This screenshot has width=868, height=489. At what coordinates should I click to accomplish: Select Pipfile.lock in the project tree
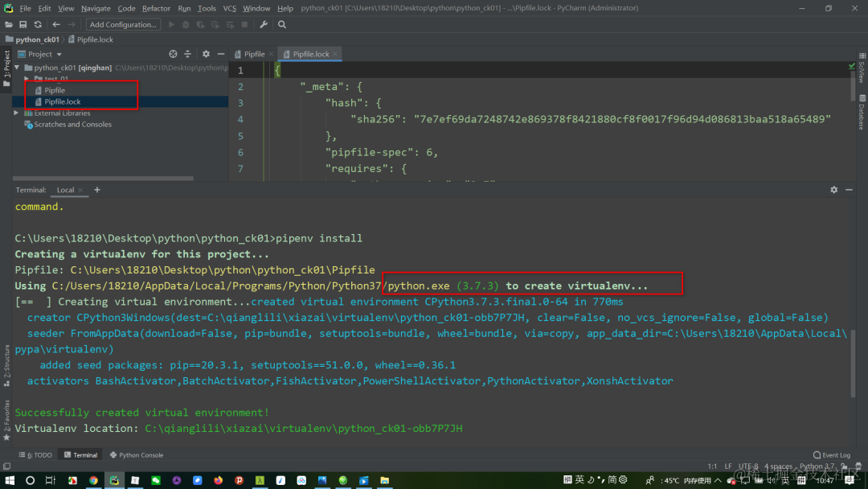(x=62, y=102)
